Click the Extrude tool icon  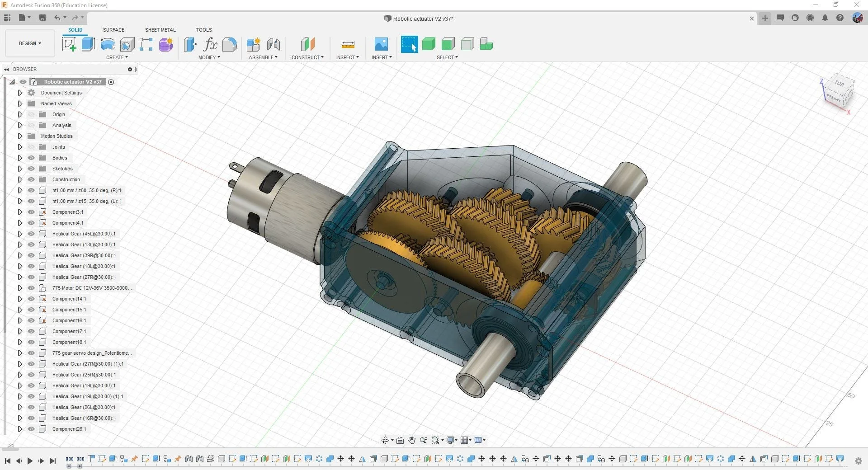[88, 44]
